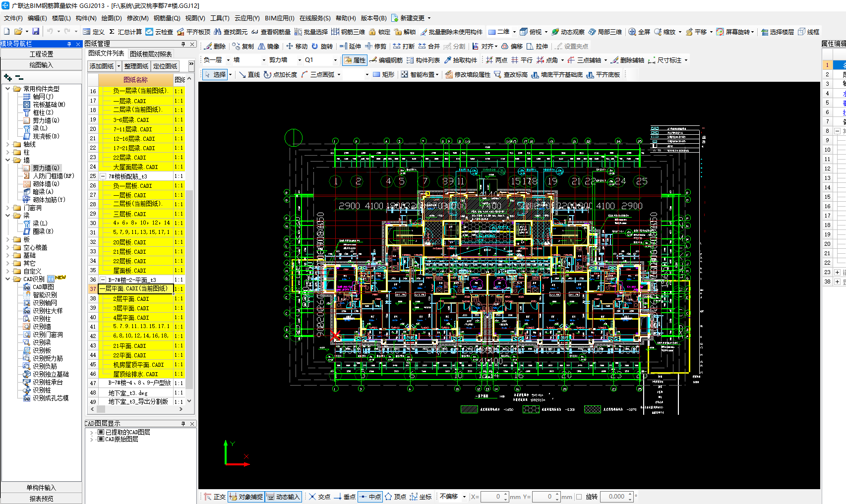Open the 文件(F) menu

point(13,18)
